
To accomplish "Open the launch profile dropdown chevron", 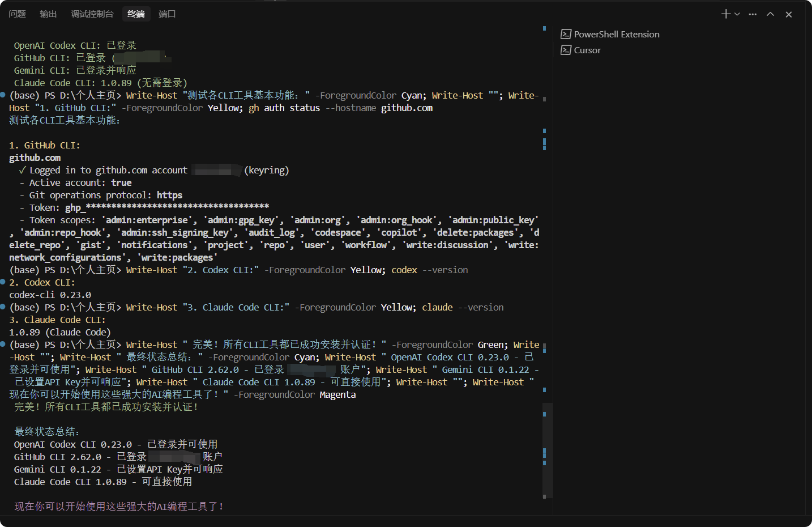I will coord(737,14).
